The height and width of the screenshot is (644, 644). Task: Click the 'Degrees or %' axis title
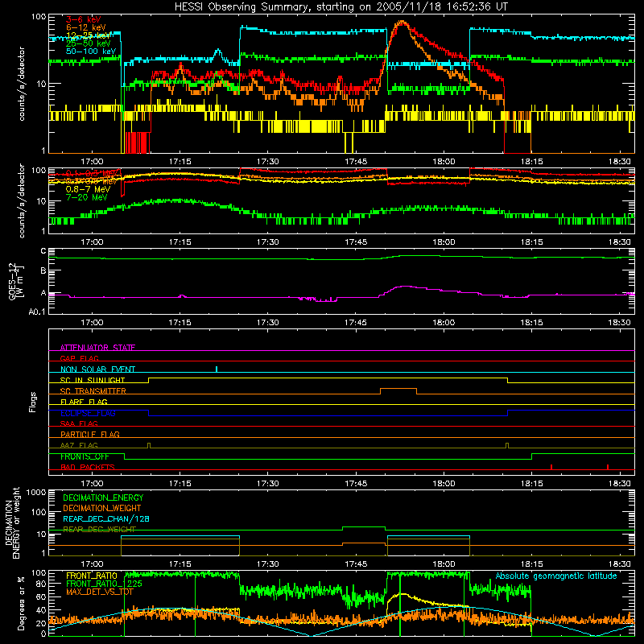click(x=21, y=603)
